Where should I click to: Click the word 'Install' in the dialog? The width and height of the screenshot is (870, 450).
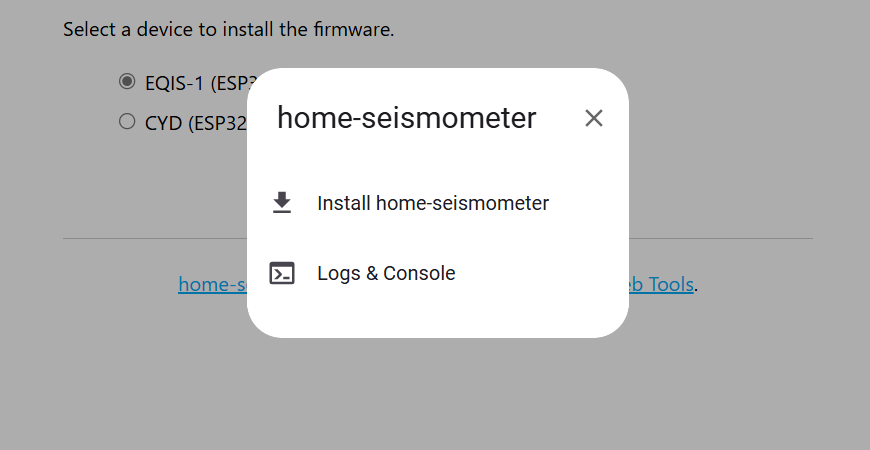click(343, 203)
